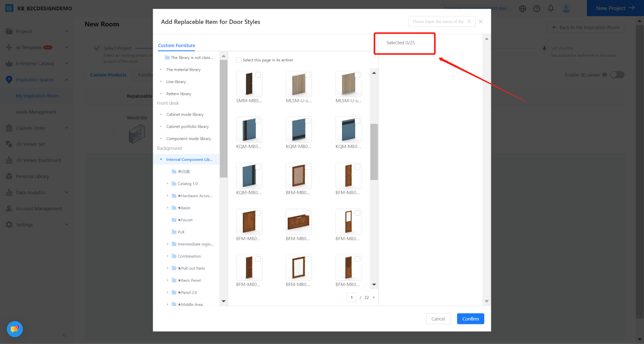Switch to the Custom Furniture tab
This screenshot has height=344, width=644.
[x=176, y=46]
